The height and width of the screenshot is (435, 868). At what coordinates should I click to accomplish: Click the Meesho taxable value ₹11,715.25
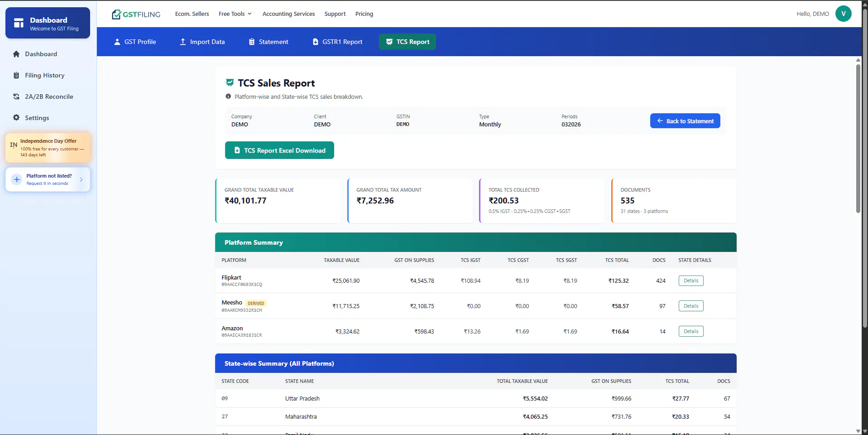click(x=346, y=306)
